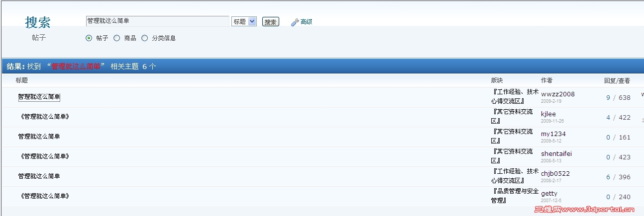The height and width of the screenshot is (216, 644).
Task: Select the 分类信息 radio button
Action: click(145, 38)
